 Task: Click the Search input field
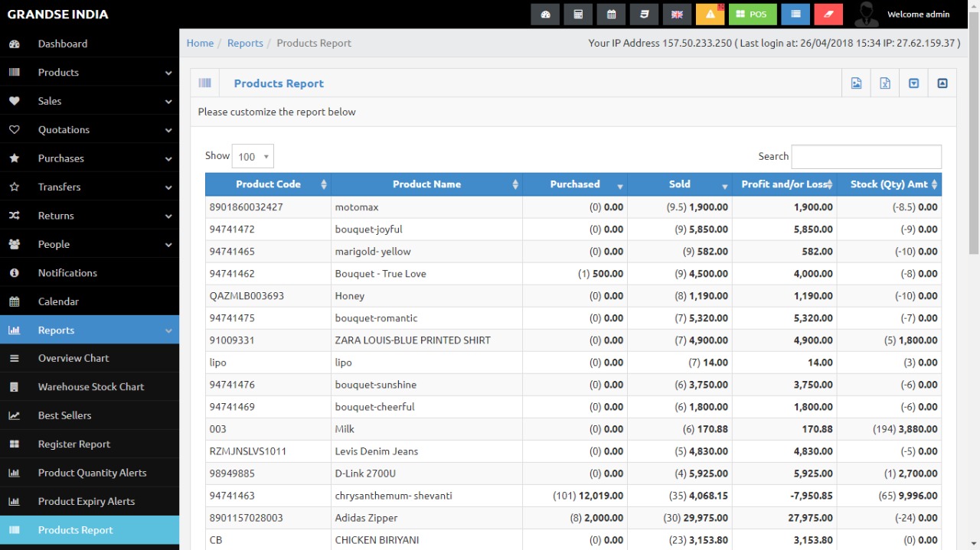coord(866,156)
